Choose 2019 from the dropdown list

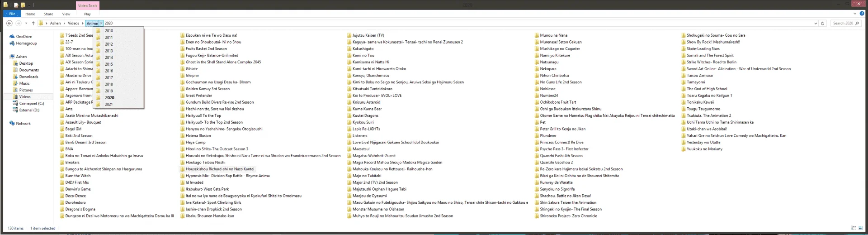tap(118, 91)
